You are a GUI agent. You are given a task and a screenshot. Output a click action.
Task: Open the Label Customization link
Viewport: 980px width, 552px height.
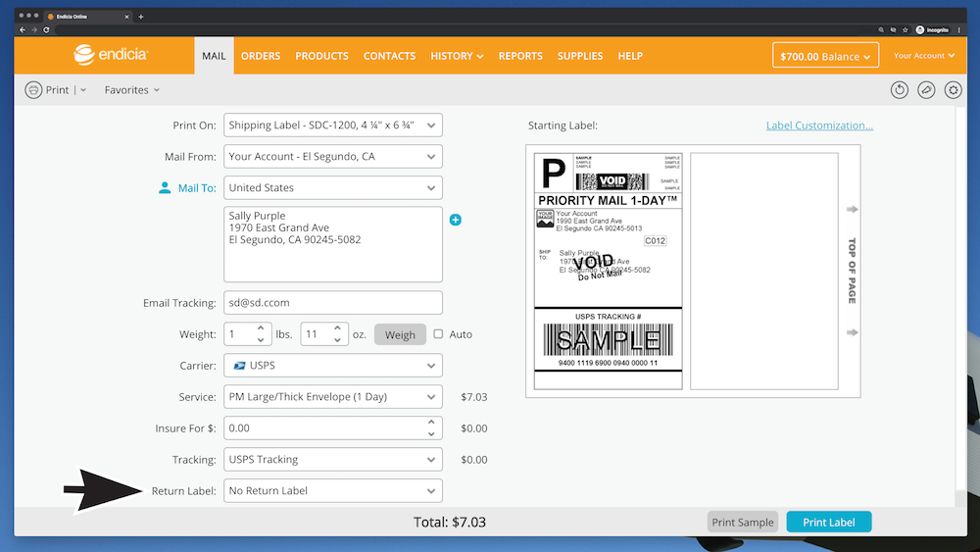[x=819, y=125]
